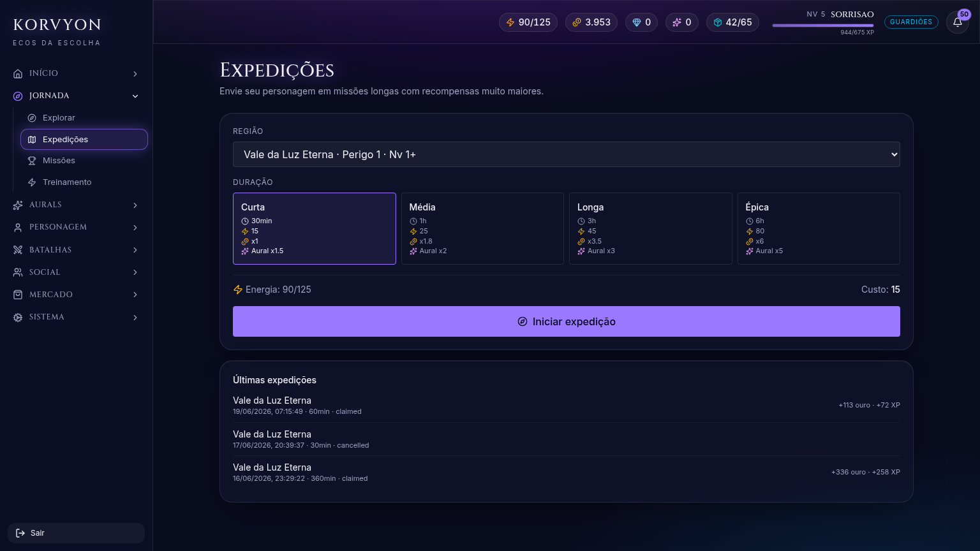Click the Aurals sparkle icon in sidebar

pyautogui.click(x=18, y=205)
